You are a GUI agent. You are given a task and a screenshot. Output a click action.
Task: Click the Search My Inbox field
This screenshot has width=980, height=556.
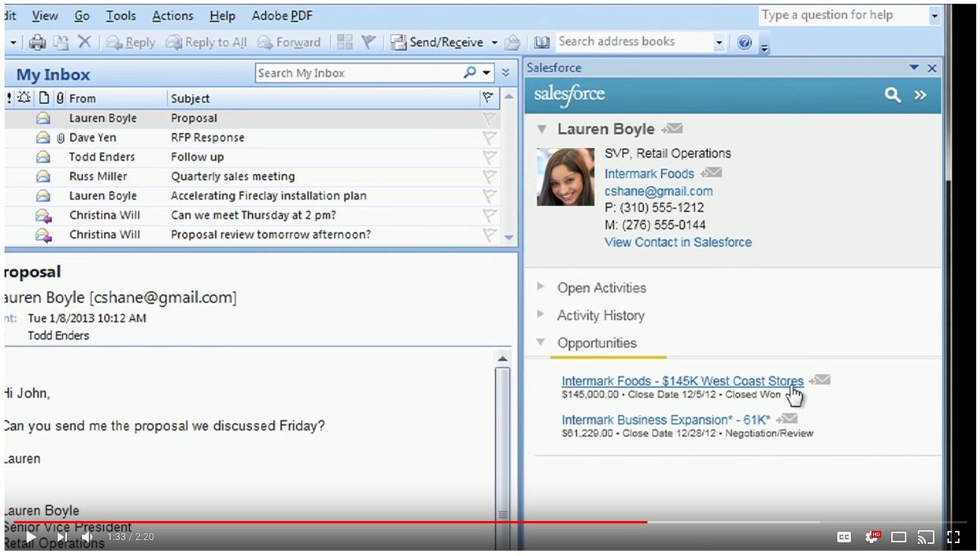point(358,73)
